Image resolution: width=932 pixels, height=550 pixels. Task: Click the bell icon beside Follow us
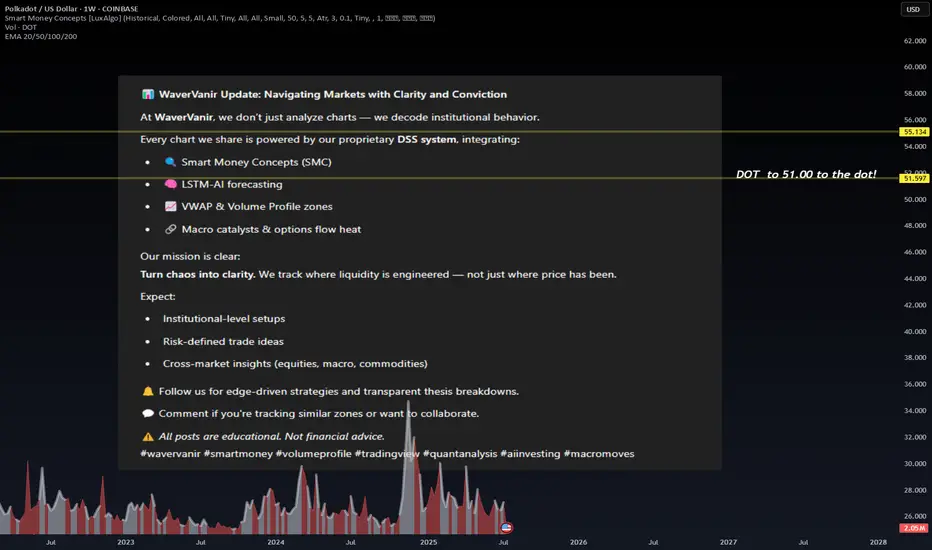pos(147,391)
